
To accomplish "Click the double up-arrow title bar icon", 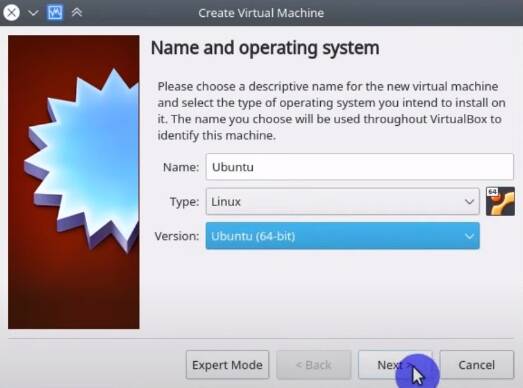I will 77,13.
